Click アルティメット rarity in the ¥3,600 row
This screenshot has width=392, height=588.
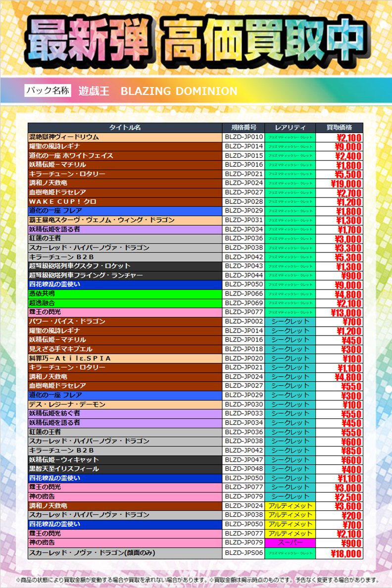click(x=290, y=506)
